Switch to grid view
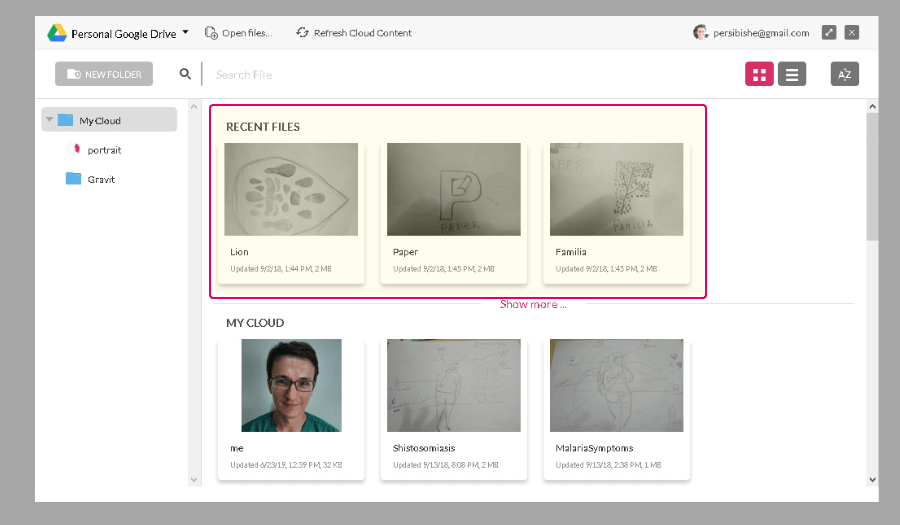This screenshot has width=900, height=525. [x=759, y=74]
